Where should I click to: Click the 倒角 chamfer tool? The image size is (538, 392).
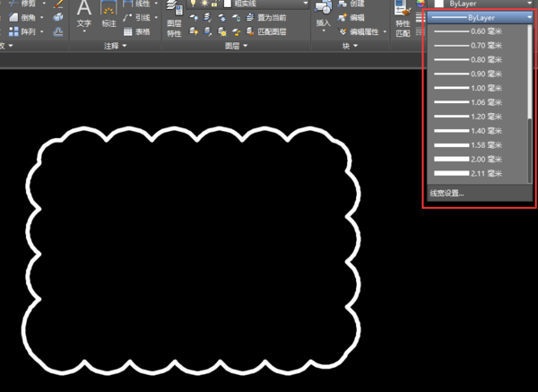point(29,17)
